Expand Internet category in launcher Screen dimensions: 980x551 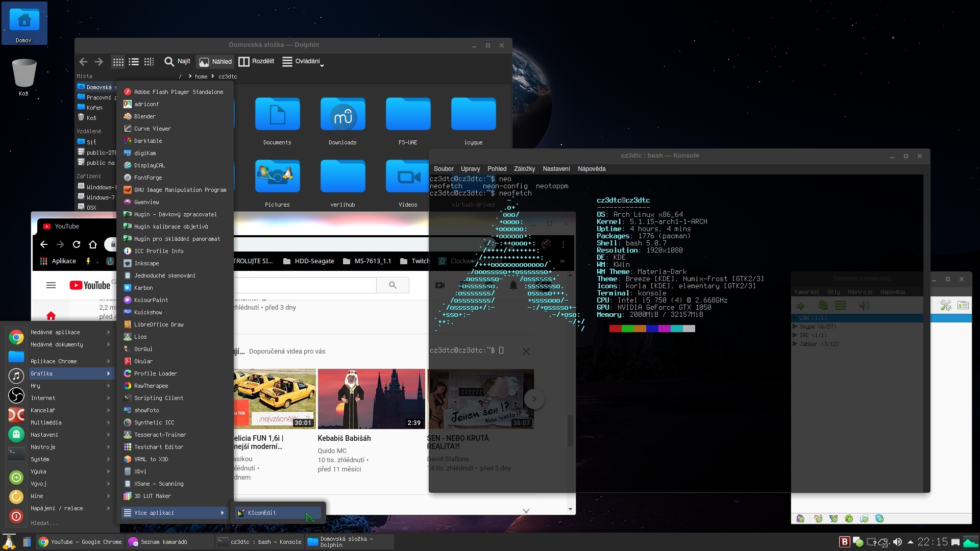[70, 398]
